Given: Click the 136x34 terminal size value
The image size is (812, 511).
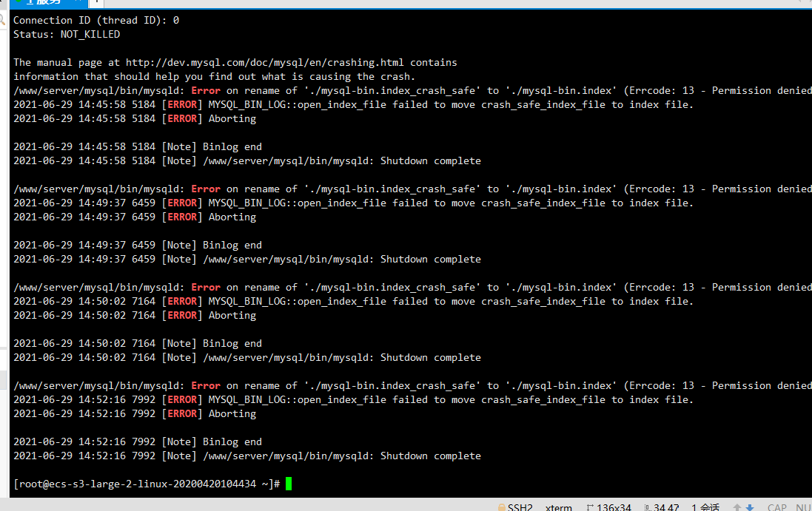Looking at the screenshot, I should pos(614,507).
